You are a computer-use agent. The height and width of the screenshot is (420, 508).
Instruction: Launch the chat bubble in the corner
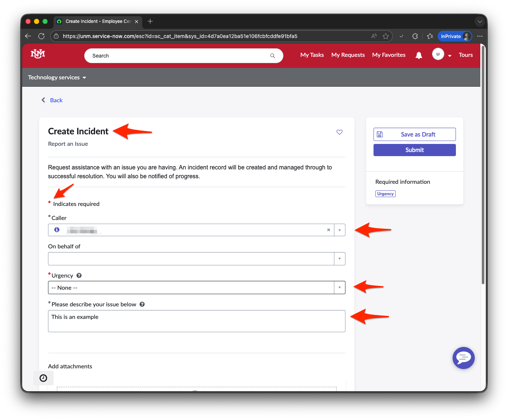(x=464, y=358)
